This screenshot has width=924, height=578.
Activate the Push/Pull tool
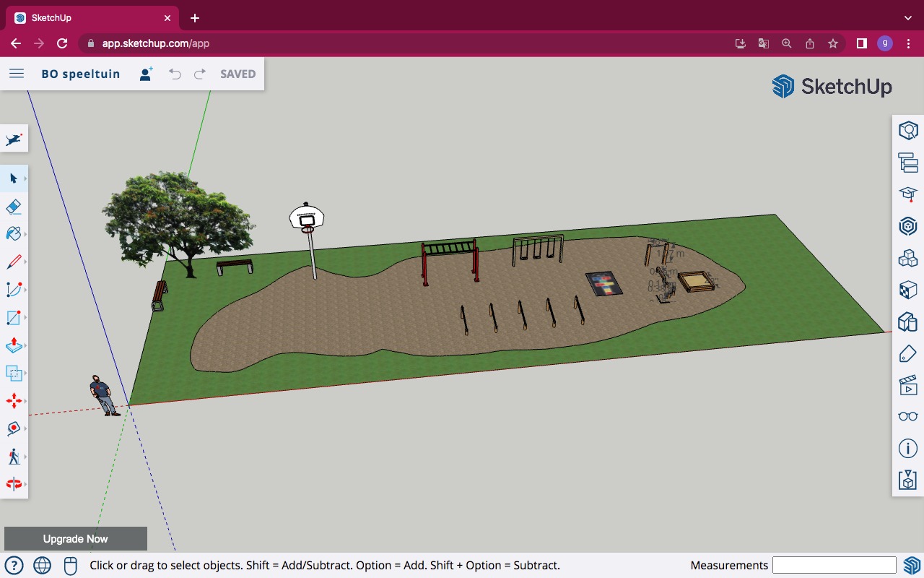coord(13,346)
